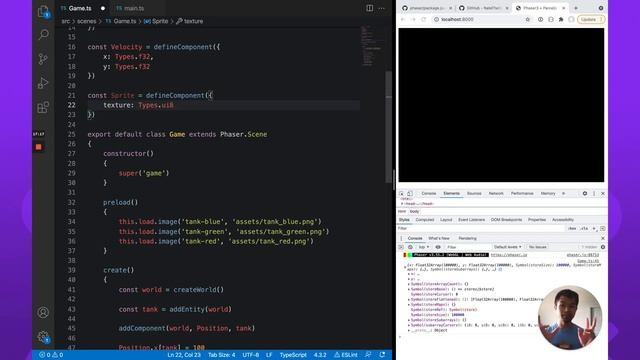The image size is (640, 360).
Task: Open console settings gear in the drawer
Action: (x=603, y=247)
